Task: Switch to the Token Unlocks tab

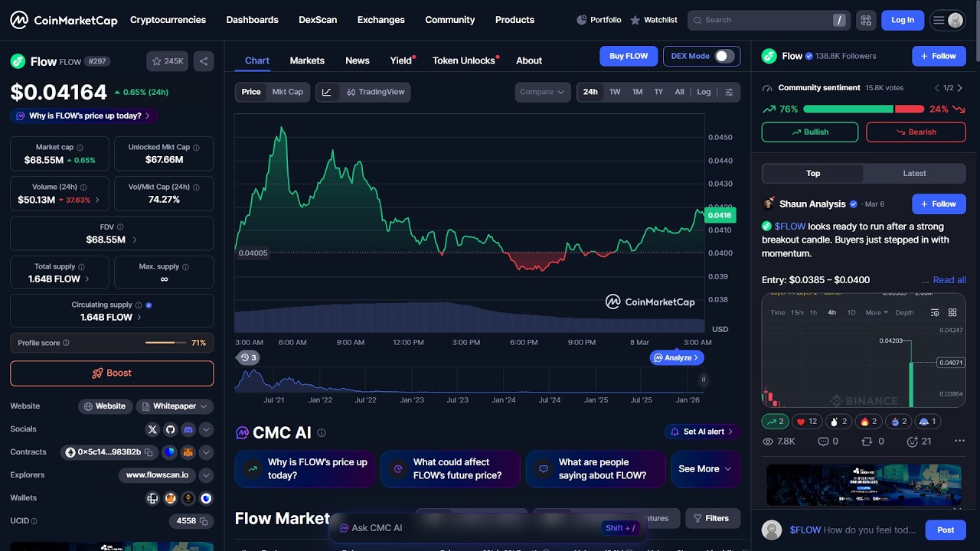Action: 464,60
